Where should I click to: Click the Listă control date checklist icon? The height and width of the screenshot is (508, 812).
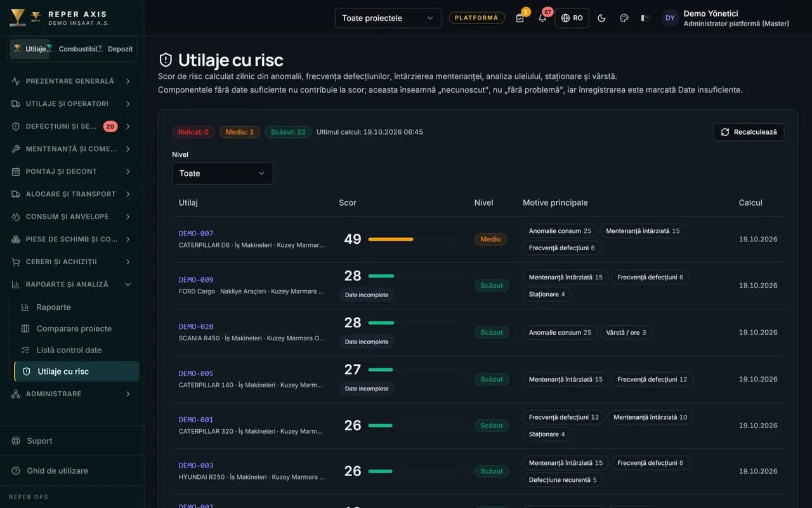tap(25, 350)
